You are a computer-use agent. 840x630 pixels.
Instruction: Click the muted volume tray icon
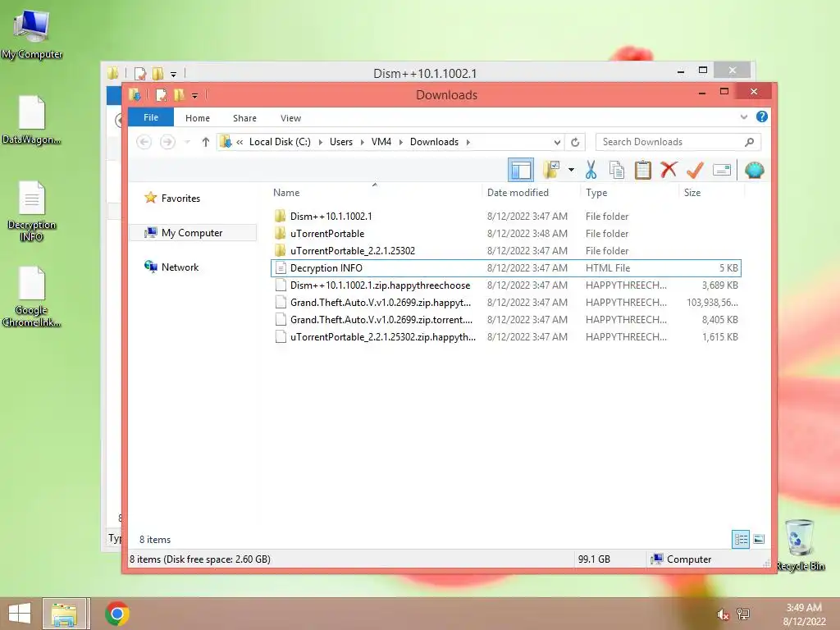(723, 614)
